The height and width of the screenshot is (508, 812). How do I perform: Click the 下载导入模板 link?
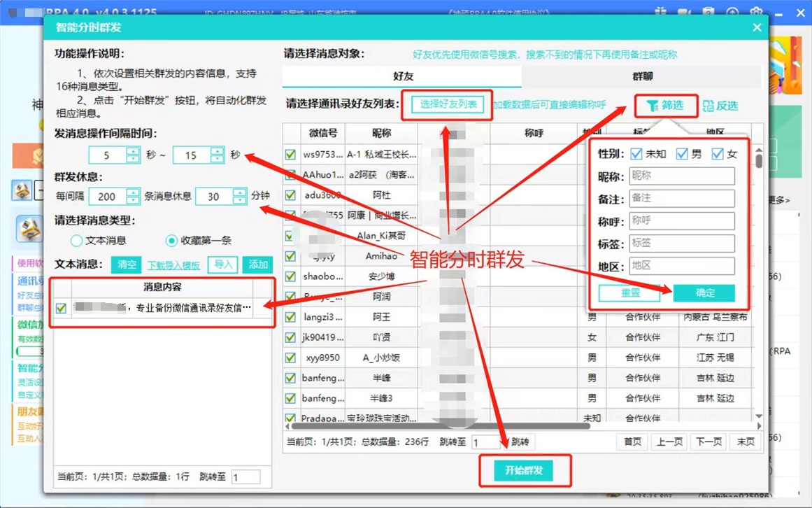[x=173, y=265]
